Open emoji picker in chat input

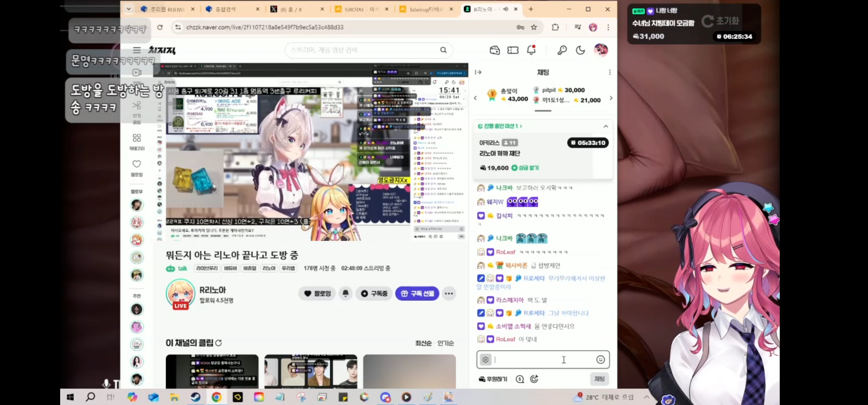tap(600, 359)
